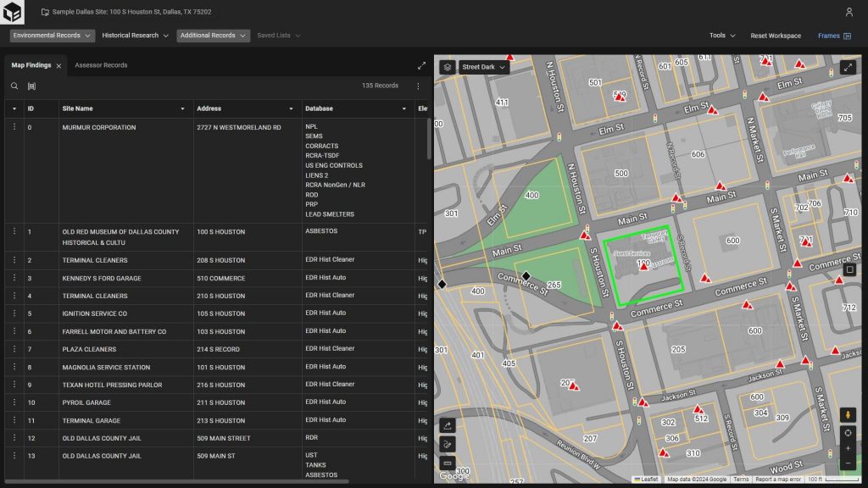Select the Map Findings tab
The height and width of the screenshot is (488, 868).
coord(31,65)
